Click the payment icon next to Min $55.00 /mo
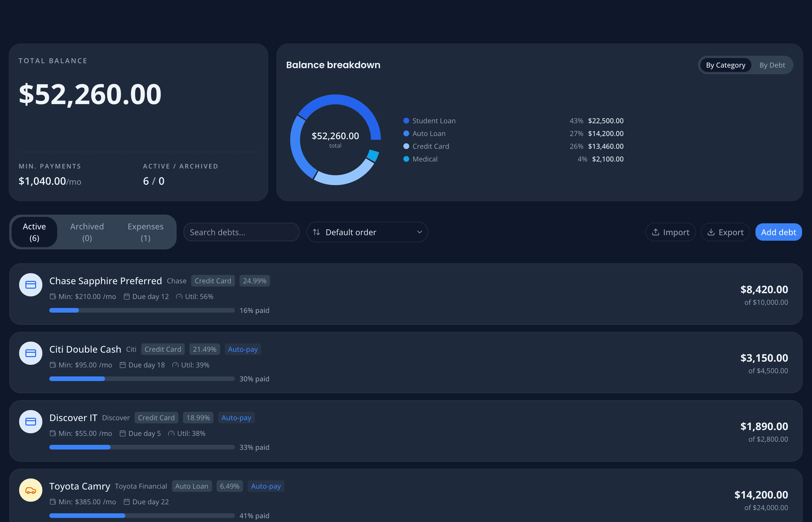The width and height of the screenshot is (812, 522). click(x=53, y=433)
